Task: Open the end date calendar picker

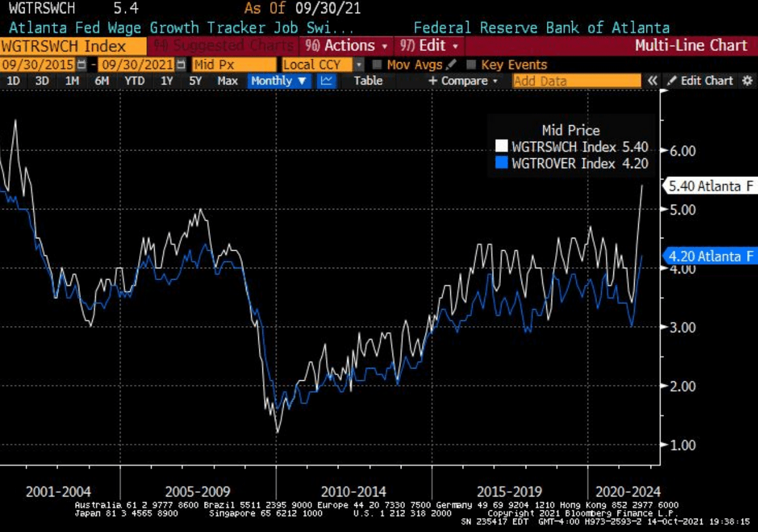Action: click(181, 64)
